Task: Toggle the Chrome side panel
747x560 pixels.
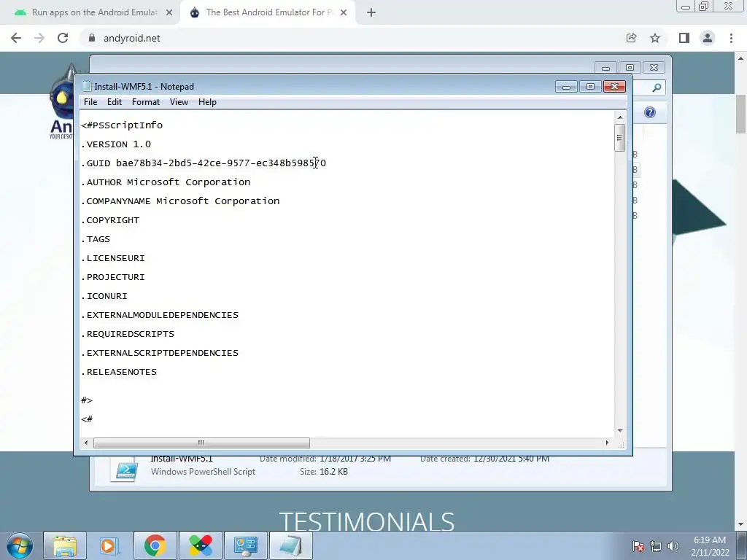Action: 684,38
